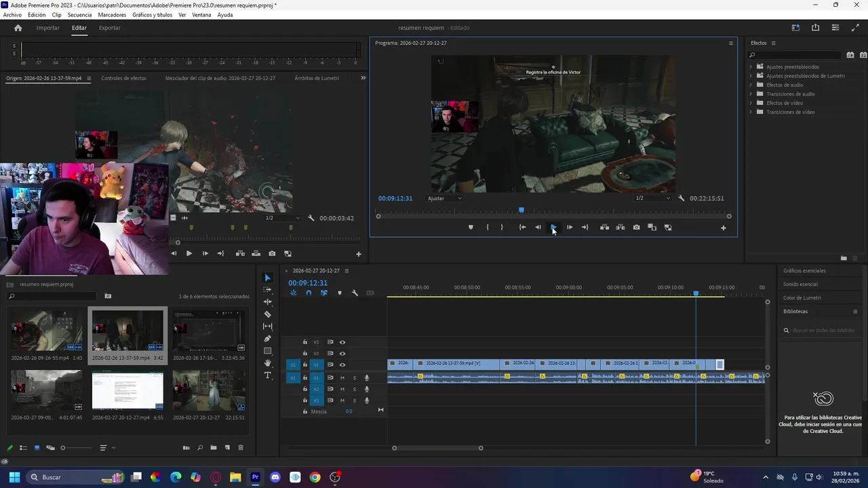Screen dimensions: 868x488
Task: Open Discord from the taskbar
Action: (x=275, y=477)
